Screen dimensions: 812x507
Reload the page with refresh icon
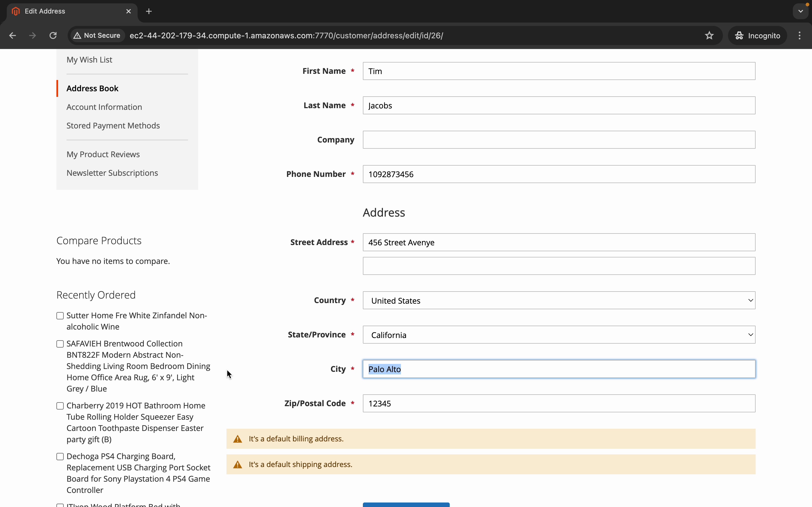click(53, 35)
